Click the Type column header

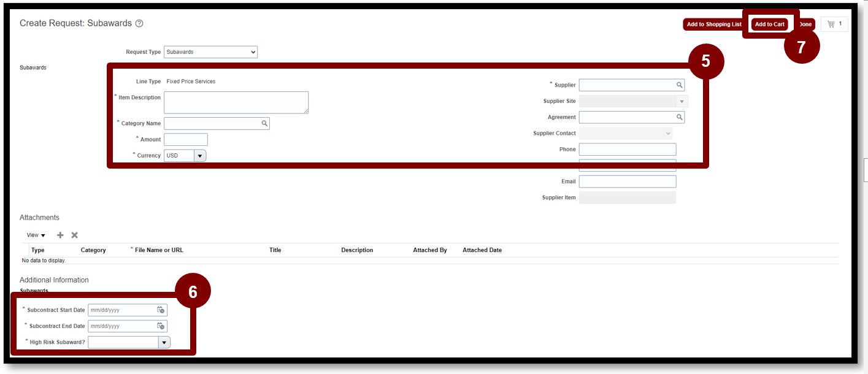click(x=38, y=250)
